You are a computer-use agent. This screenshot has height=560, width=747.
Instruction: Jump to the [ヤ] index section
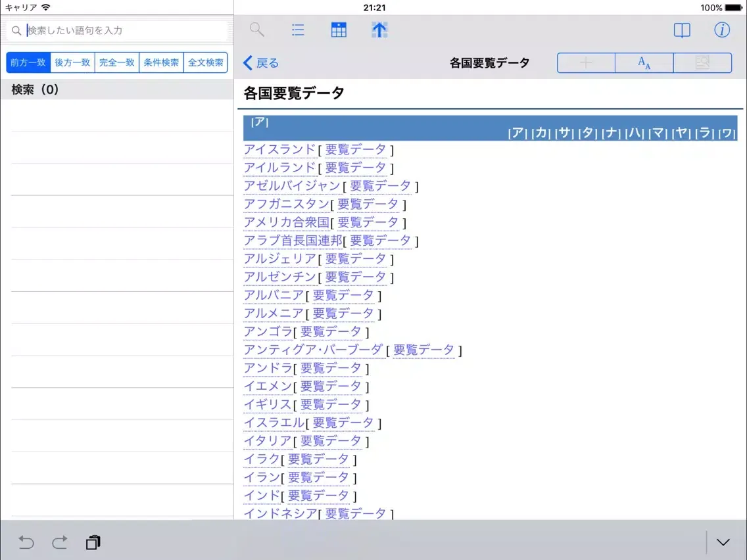click(681, 133)
